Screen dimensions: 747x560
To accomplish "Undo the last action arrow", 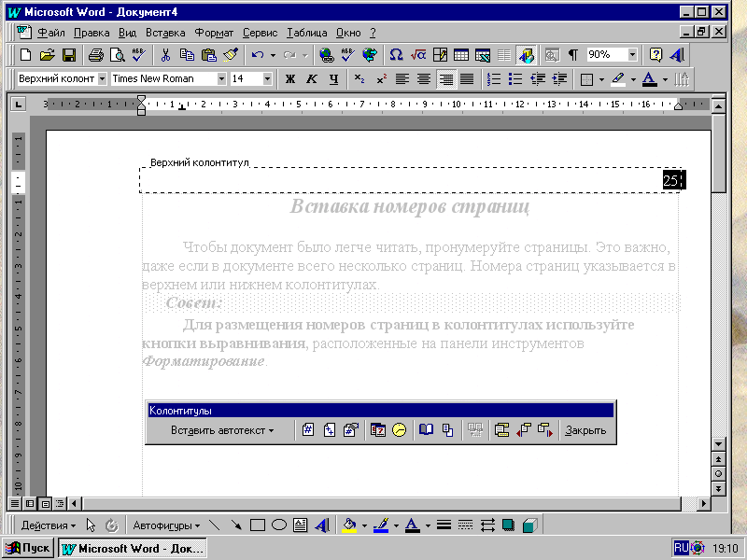I will click(x=258, y=55).
